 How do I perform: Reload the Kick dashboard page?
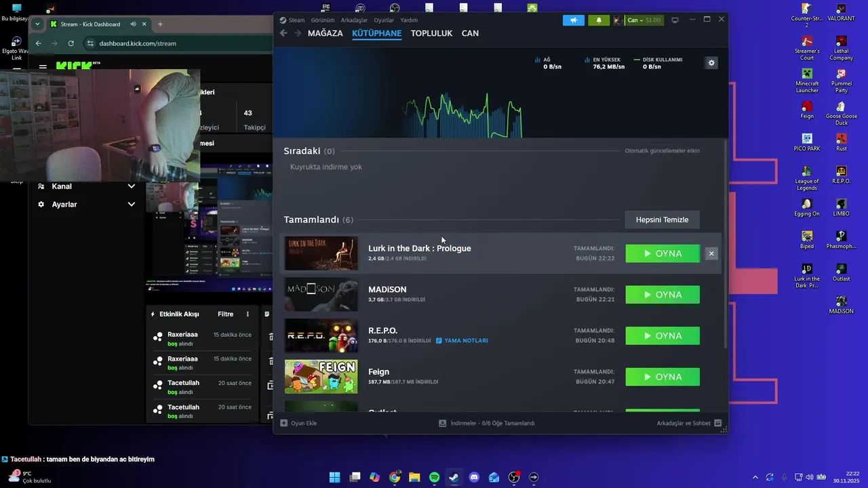[x=71, y=43]
